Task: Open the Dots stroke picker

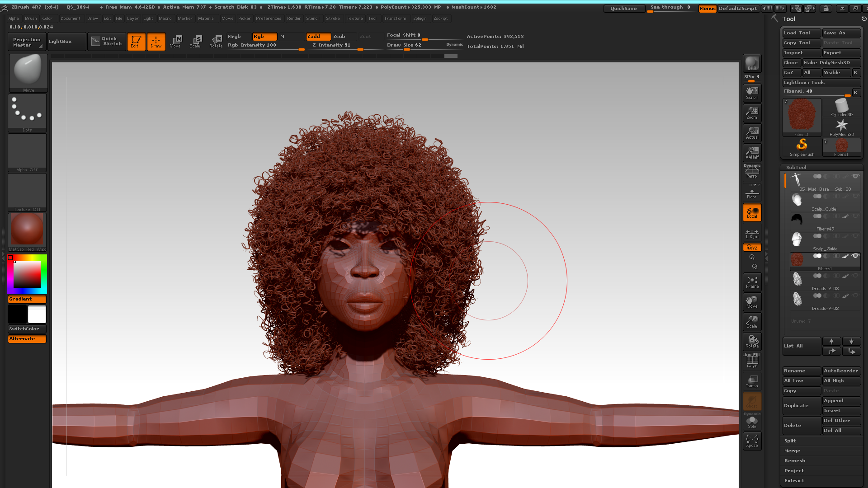Action: (x=27, y=113)
